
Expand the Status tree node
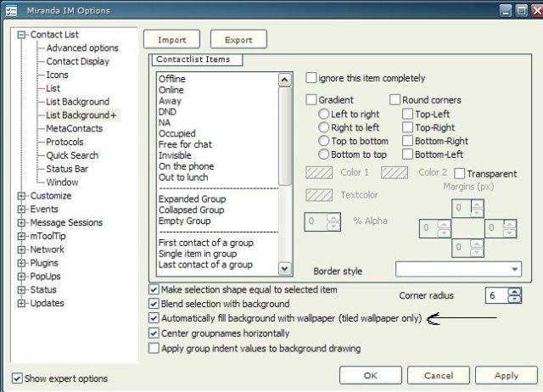[21, 290]
